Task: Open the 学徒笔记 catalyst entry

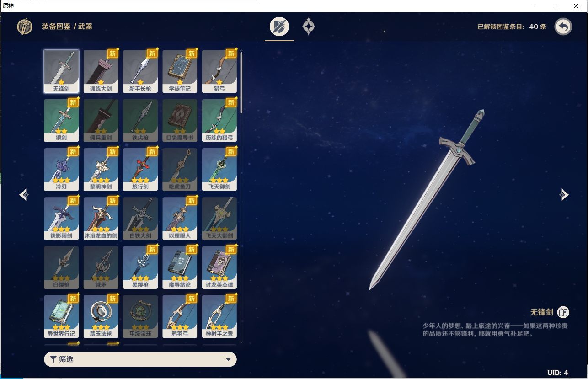Action: point(180,71)
